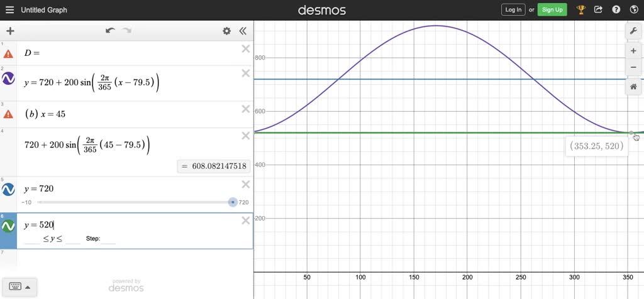Click the Log In button
644x299 pixels.
pyautogui.click(x=513, y=9)
